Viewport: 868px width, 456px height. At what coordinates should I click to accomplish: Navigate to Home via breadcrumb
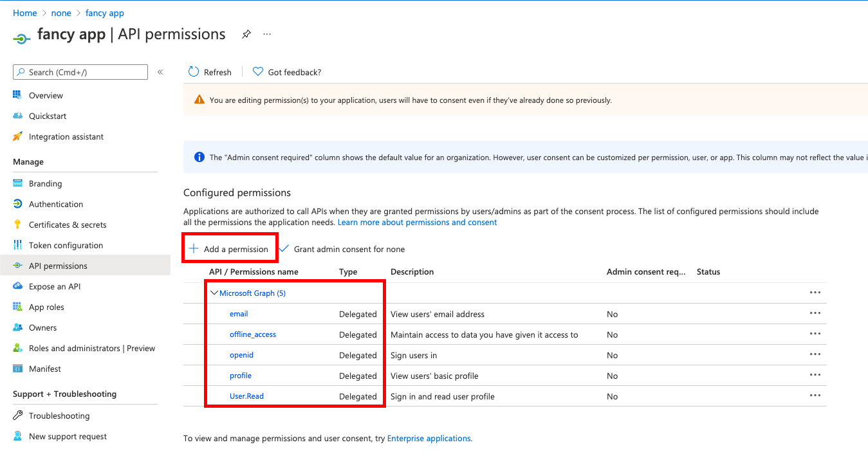[24, 12]
